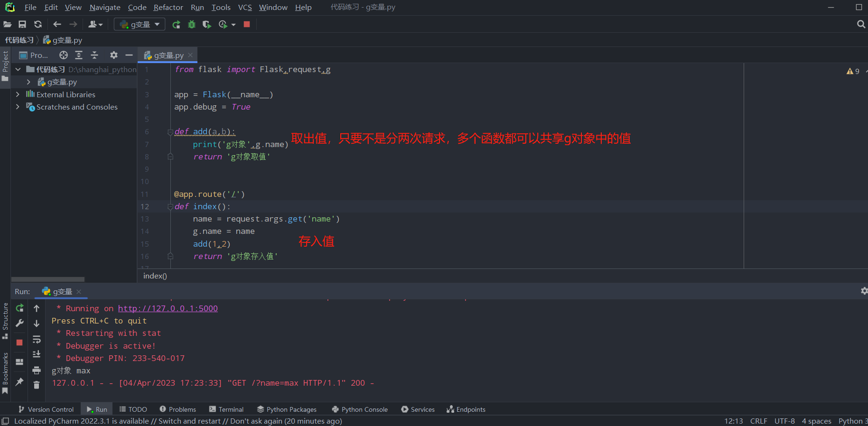Rerun g变量 from the top toolbar
This screenshot has height=426, width=868.
(176, 24)
